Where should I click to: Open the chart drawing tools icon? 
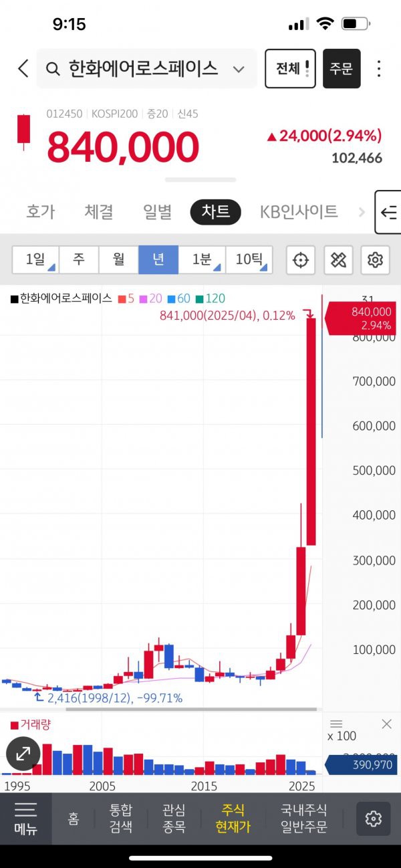[x=338, y=260]
